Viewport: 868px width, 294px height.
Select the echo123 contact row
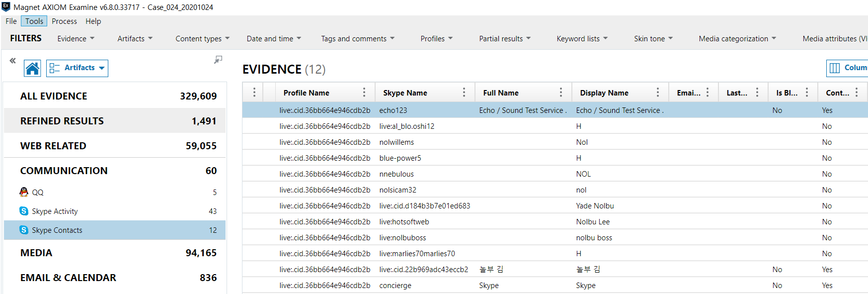tap(555, 110)
